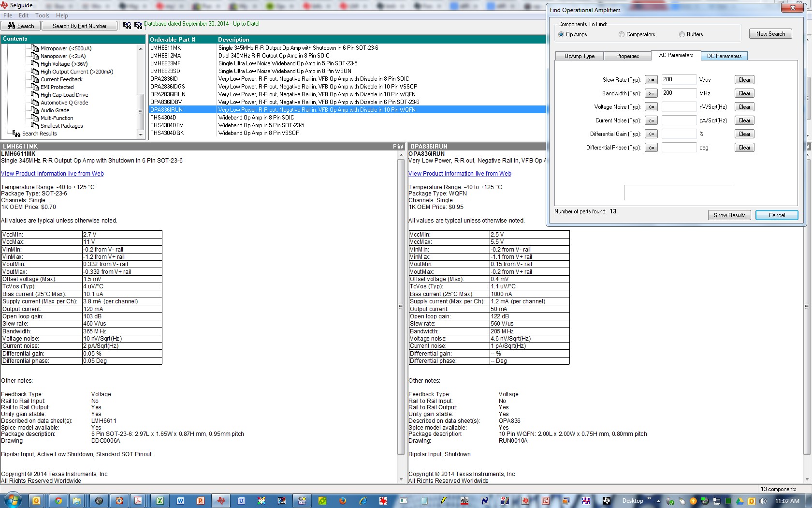The image size is (812, 508).
Task: Click the volume speaker icon in system tray
Action: click(x=763, y=501)
